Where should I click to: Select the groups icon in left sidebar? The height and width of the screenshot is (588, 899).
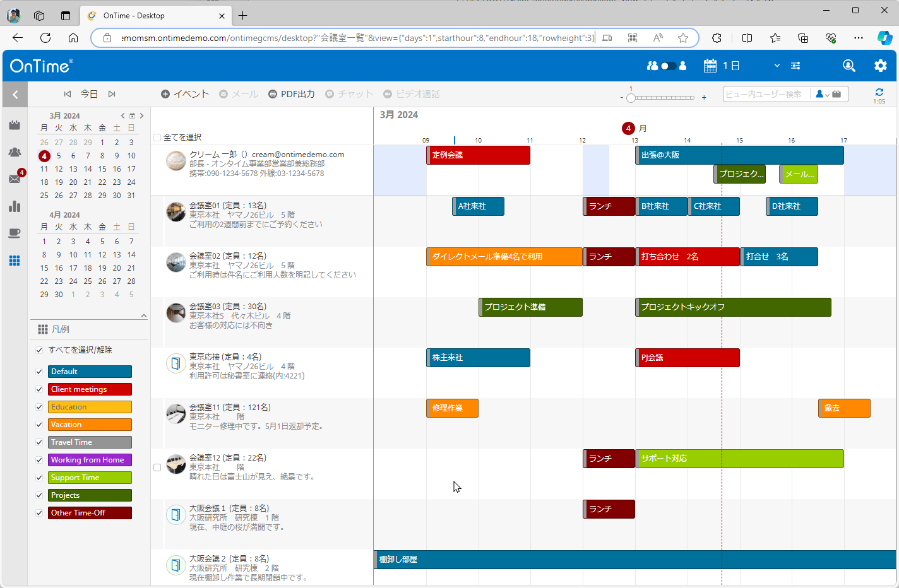pos(15,152)
